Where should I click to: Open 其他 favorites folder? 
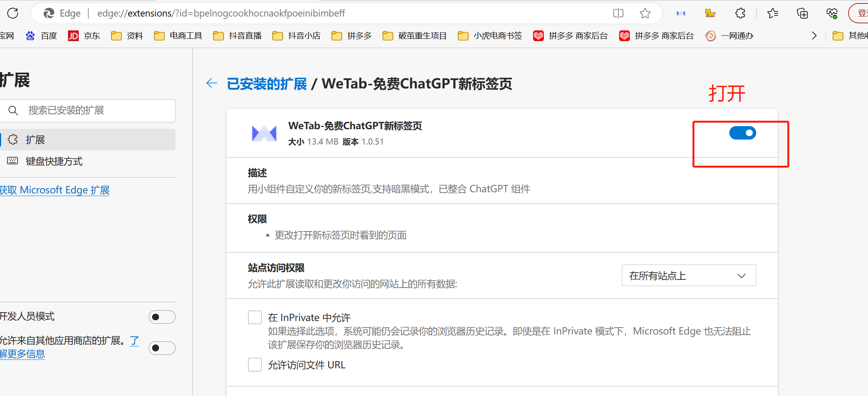(850, 36)
